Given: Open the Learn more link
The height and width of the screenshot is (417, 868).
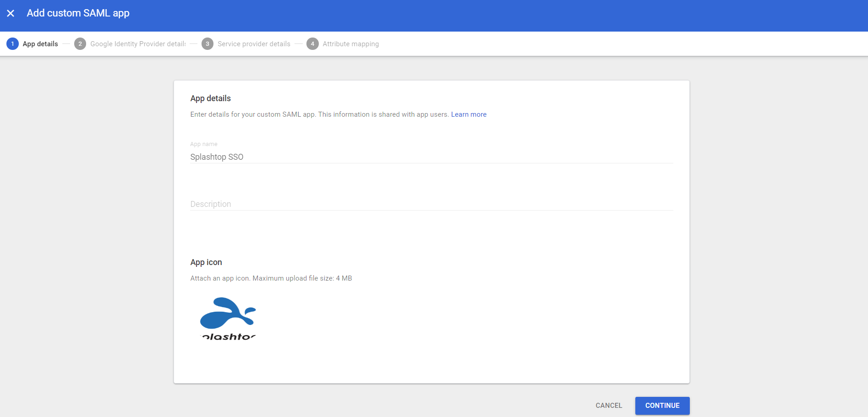Looking at the screenshot, I should tap(469, 114).
